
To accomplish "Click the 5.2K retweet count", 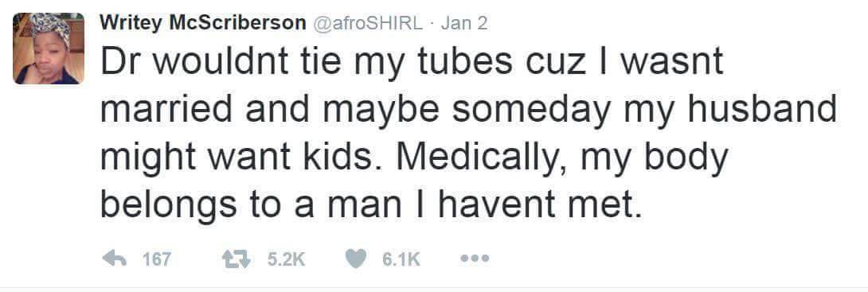I will 286,259.
